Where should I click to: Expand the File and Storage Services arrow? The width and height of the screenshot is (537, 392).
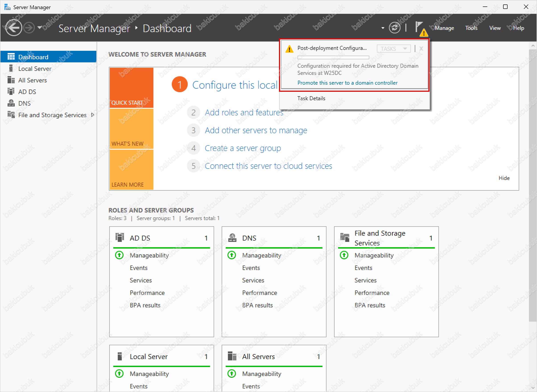(x=93, y=115)
